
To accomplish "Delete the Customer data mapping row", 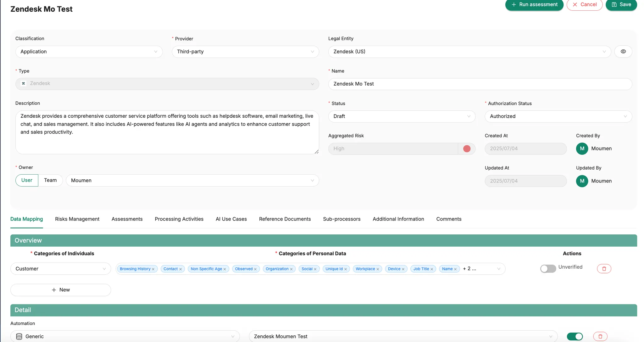I will click(604, 269).
